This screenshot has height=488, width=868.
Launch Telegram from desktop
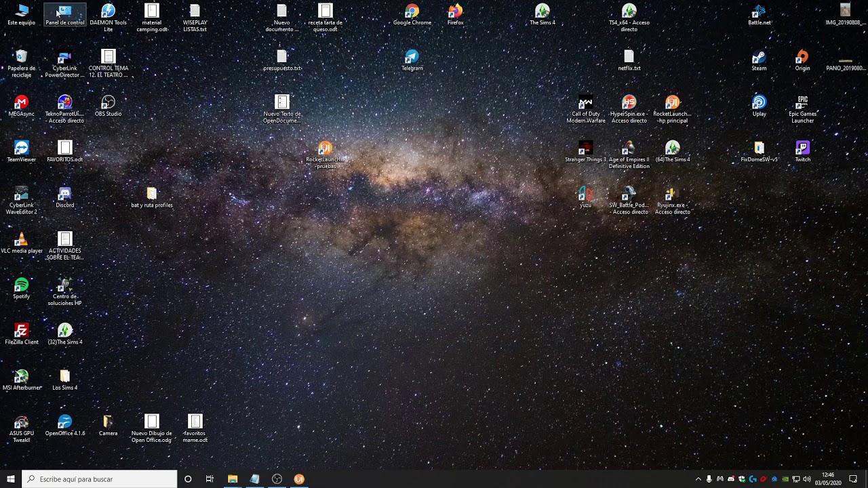pos(412,60)
